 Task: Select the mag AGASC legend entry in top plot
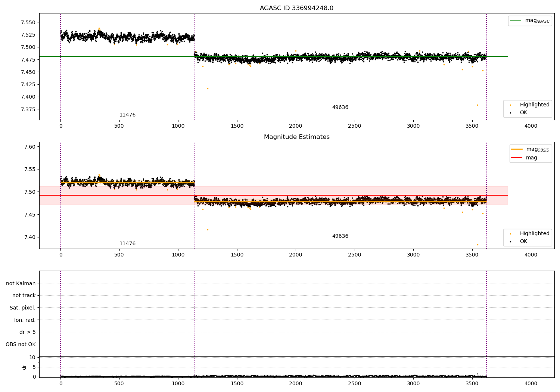[x=530, y=21]
